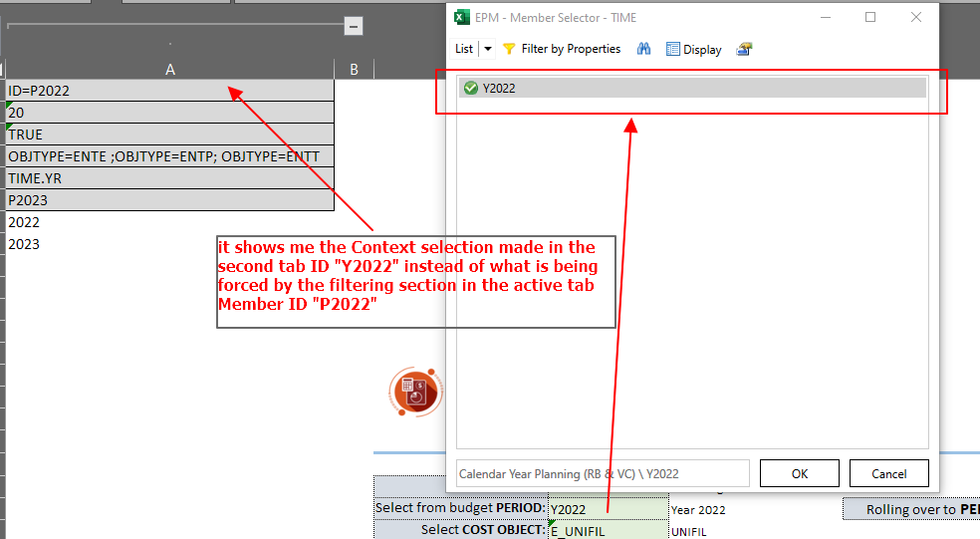Collapse the grouping with the minus button
Screen dimensions: 980x539
click(354, 26)
